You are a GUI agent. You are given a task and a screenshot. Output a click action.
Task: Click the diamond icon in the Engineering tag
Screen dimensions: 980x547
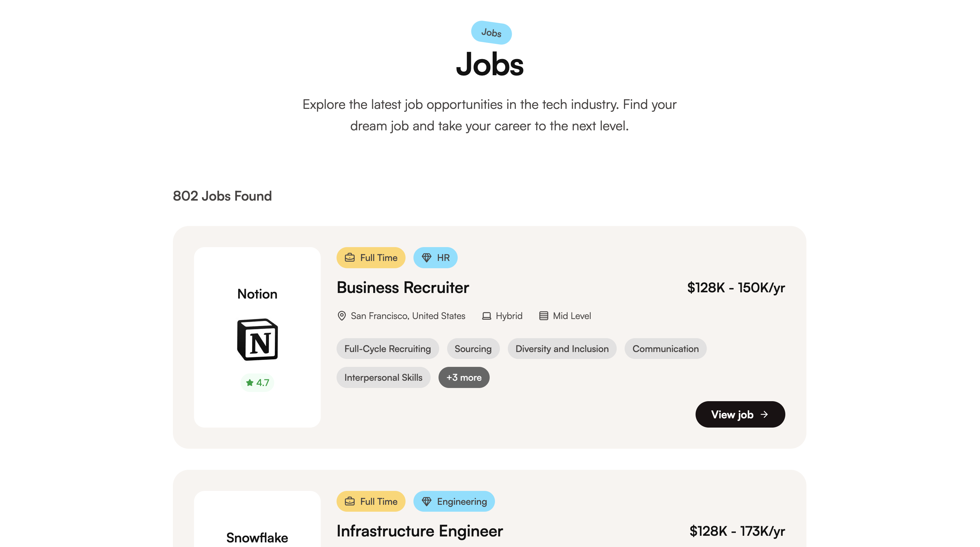[426, 501]
